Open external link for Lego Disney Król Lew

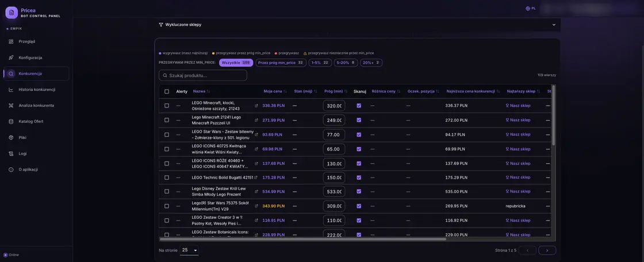256,191
